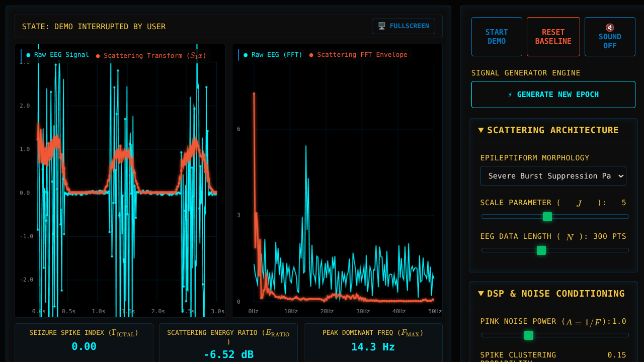Open the Epileptiform Morphology dropdown
644x362 pixels.
[553, 176]
